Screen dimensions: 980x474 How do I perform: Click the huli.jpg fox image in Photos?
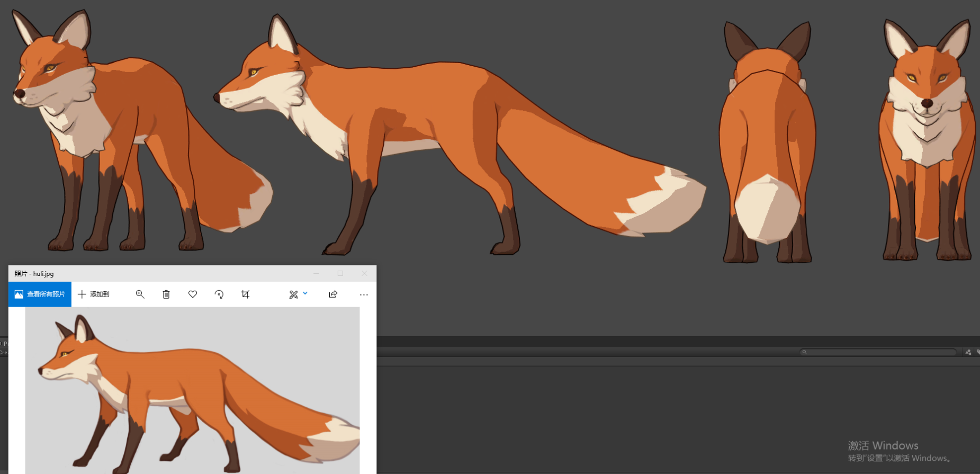(193, 390)
